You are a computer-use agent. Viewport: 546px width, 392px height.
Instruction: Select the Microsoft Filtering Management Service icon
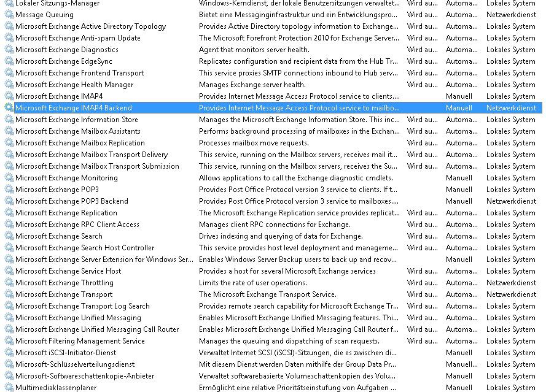[x=9, y=341]
